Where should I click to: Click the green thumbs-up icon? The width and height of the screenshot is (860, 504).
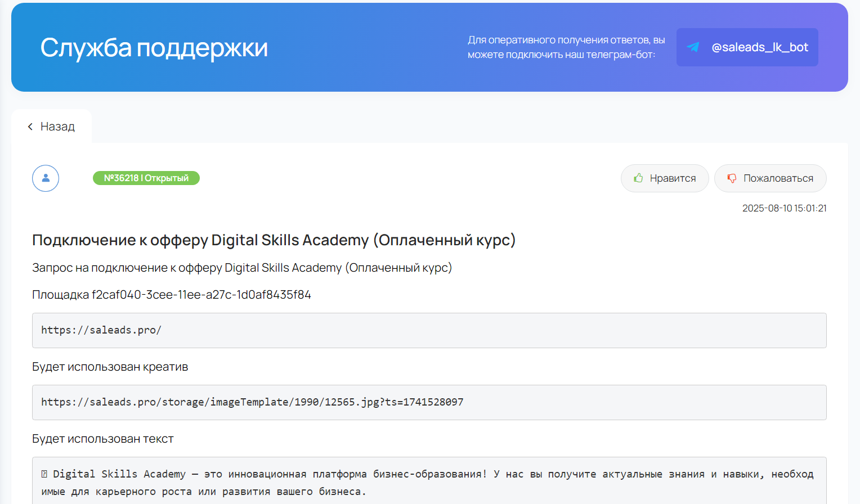638,178
